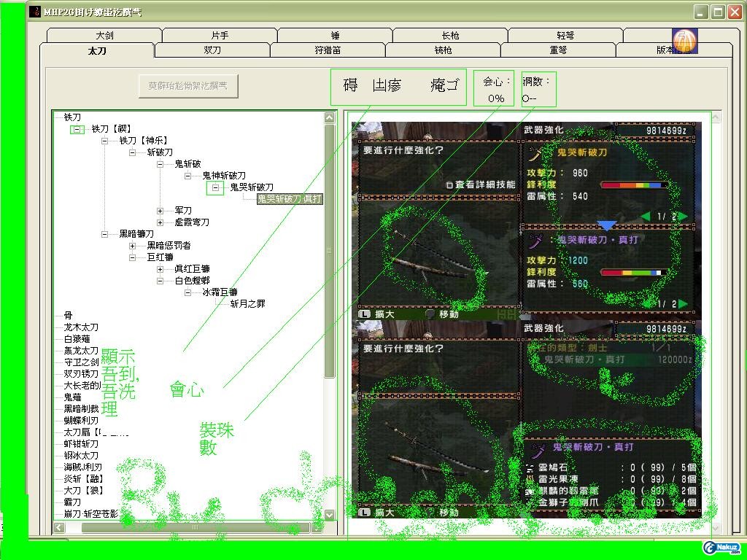Select the 双刃锈刀 tree item
Screen dimensions: 747x560
point(81,374)
